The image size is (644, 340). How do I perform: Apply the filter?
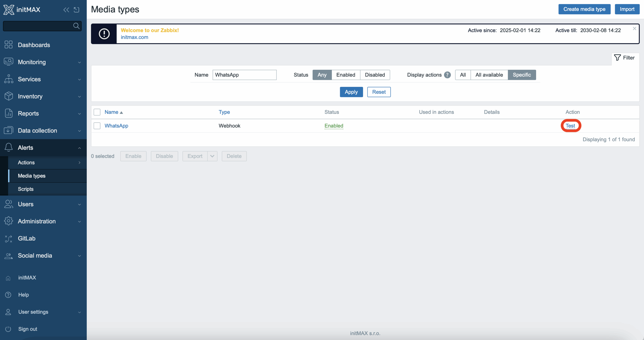[x=351, y=92]
